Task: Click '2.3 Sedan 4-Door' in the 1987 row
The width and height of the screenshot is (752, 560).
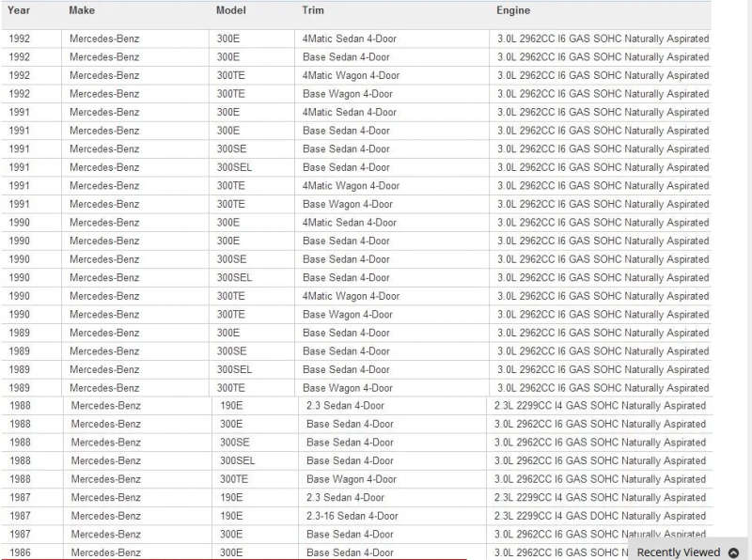Action: [x=345, y=498]
